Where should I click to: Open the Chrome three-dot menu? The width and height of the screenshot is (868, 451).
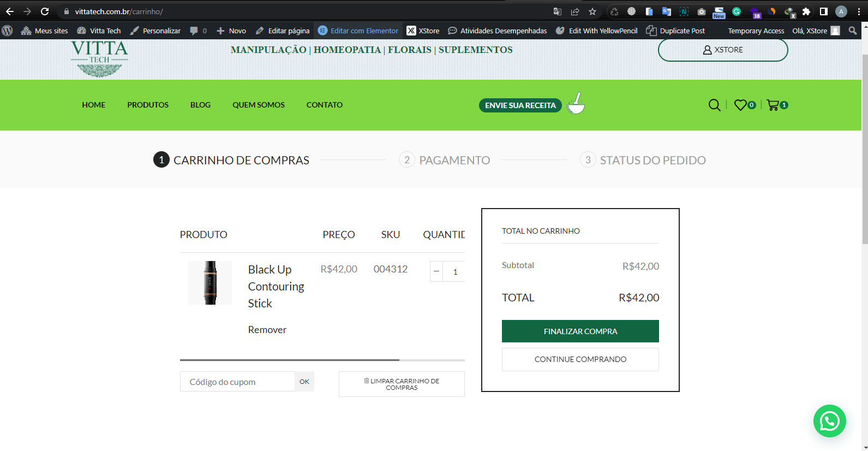coord(859,11)
